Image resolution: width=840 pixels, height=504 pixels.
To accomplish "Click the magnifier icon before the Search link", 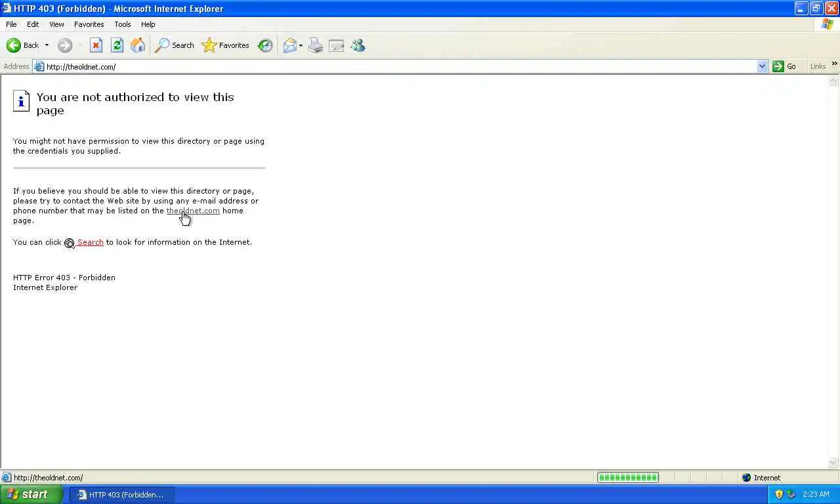I will [x=70, y=243].
